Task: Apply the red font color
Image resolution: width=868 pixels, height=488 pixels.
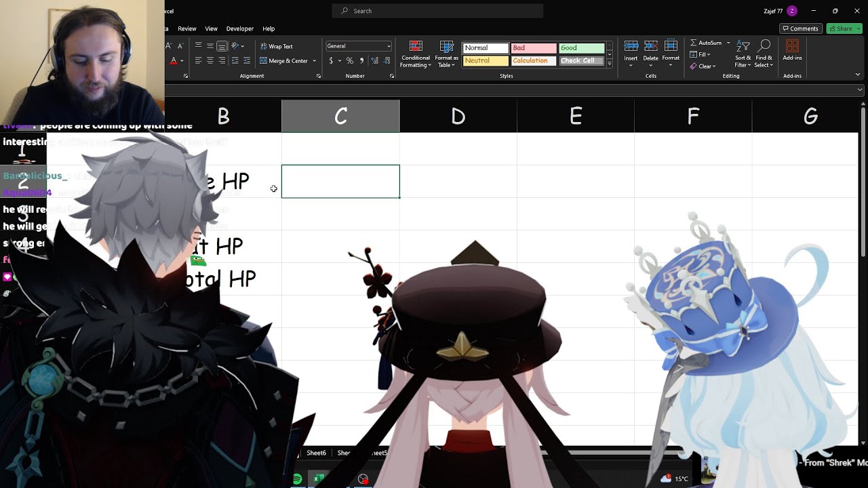Action: pos(174,61)
